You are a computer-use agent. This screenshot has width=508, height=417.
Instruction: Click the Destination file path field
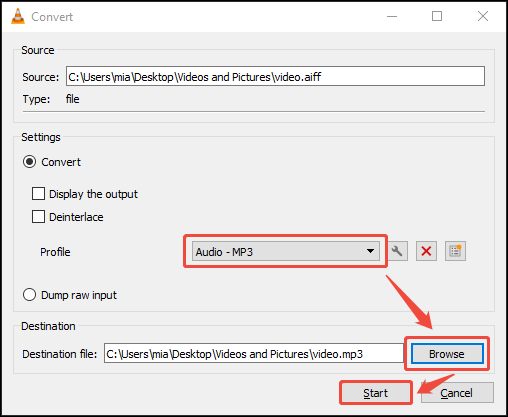point(254,354)
